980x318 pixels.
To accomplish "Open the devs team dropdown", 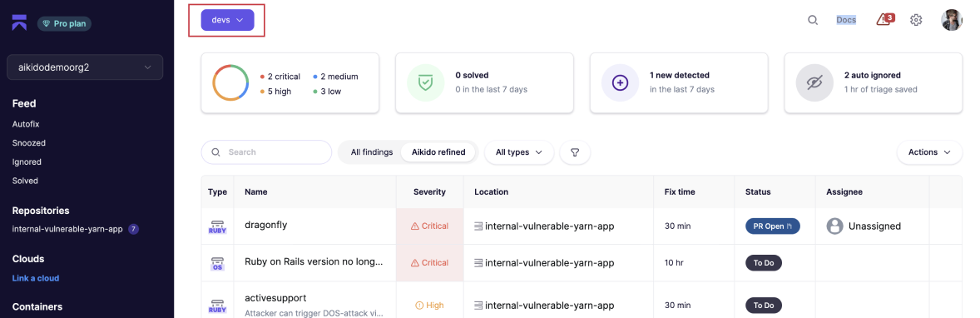I will (227, 20).
